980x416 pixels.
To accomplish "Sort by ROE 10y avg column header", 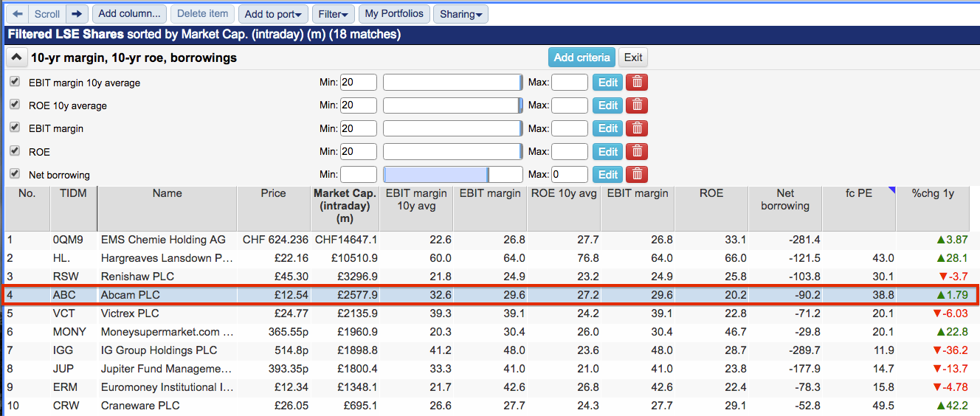I will point(564,208).
